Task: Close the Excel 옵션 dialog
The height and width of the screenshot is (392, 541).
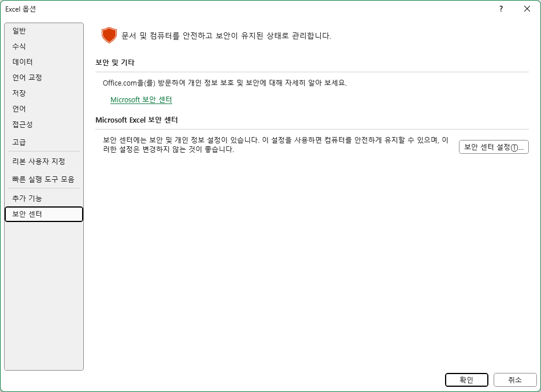Action: [527, 9]
